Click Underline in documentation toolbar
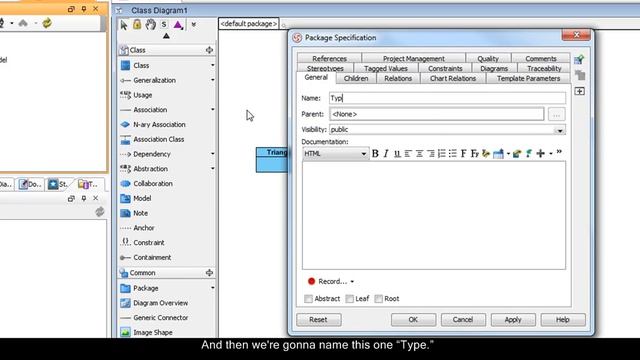The height and width of the screenshot is (360, 640). pos(397,153)
